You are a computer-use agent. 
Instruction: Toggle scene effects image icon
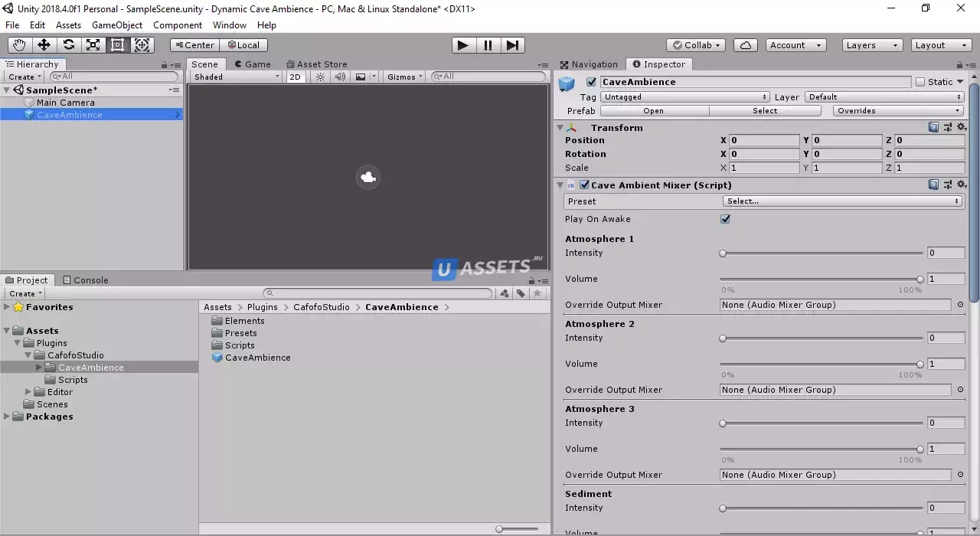coord(361,77)
